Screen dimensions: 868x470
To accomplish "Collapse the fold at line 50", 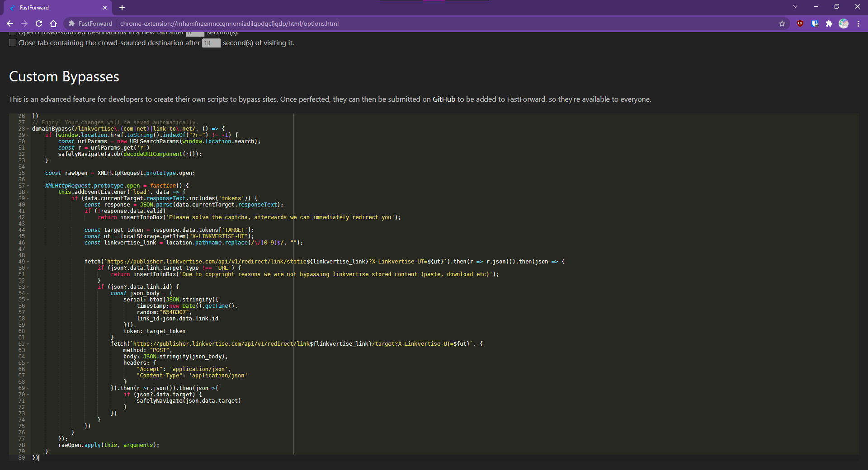I will [x=28, y=268].
